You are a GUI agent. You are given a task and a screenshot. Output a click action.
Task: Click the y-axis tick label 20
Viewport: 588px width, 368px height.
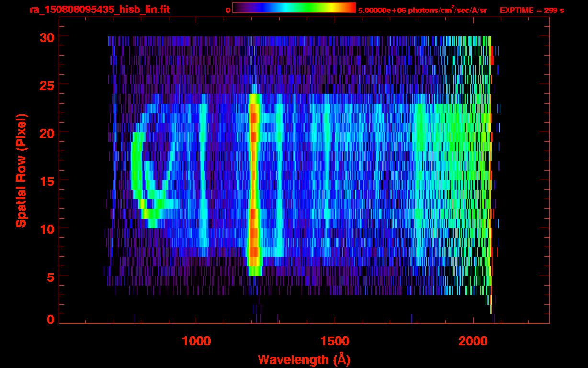(x=46, y=133)
